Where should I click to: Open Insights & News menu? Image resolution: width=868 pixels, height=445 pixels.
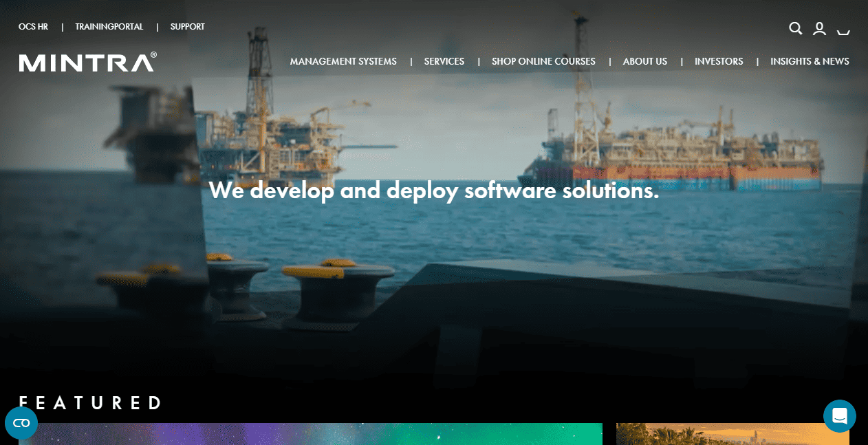click(x=810, y=61)
